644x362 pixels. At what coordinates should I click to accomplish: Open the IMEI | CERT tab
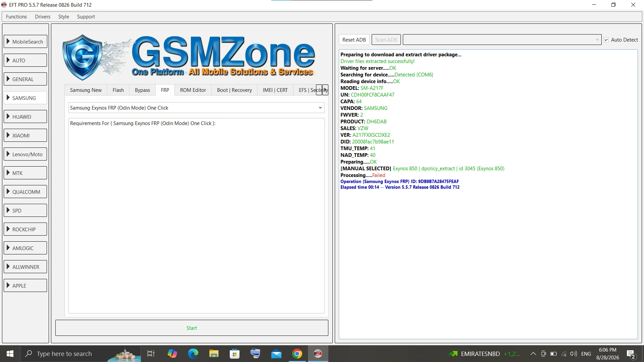(x=275, y=90)
